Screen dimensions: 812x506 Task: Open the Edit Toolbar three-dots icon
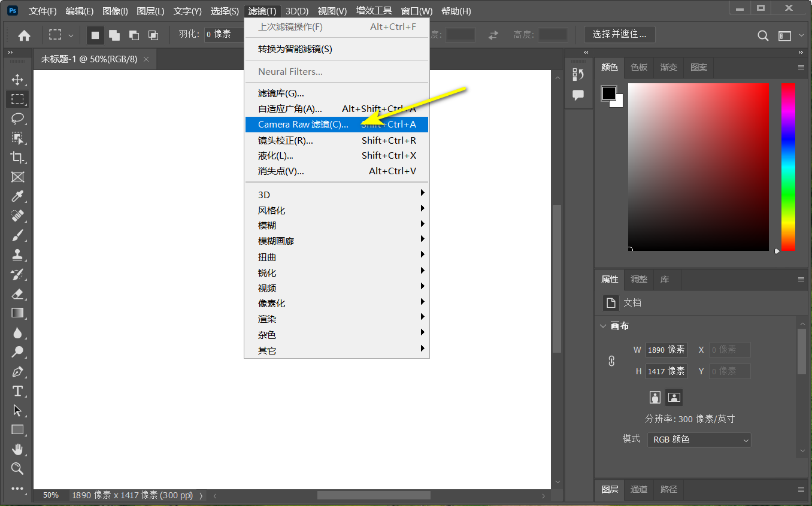pos(17,488)
